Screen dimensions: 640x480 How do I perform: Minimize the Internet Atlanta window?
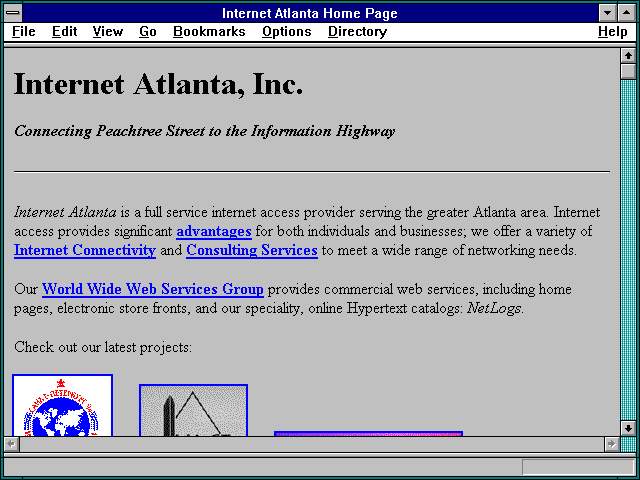pyautogui.click(x=607, y=13)
